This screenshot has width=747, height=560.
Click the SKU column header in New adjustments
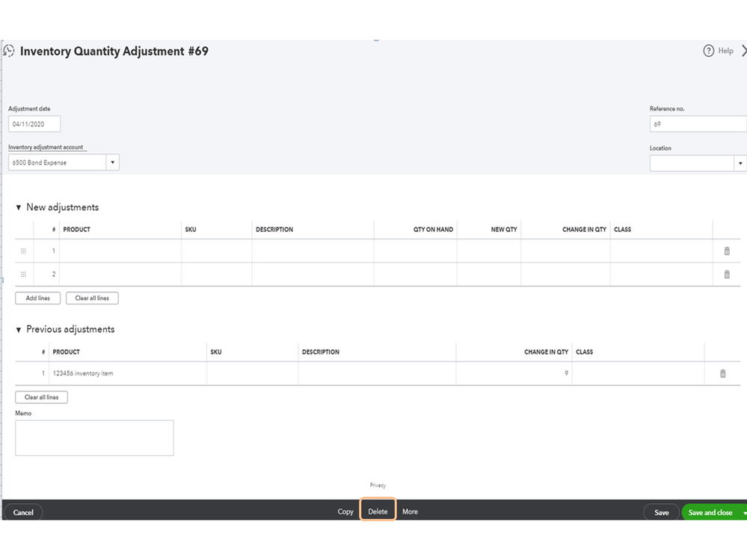click(x=191, y=230)
